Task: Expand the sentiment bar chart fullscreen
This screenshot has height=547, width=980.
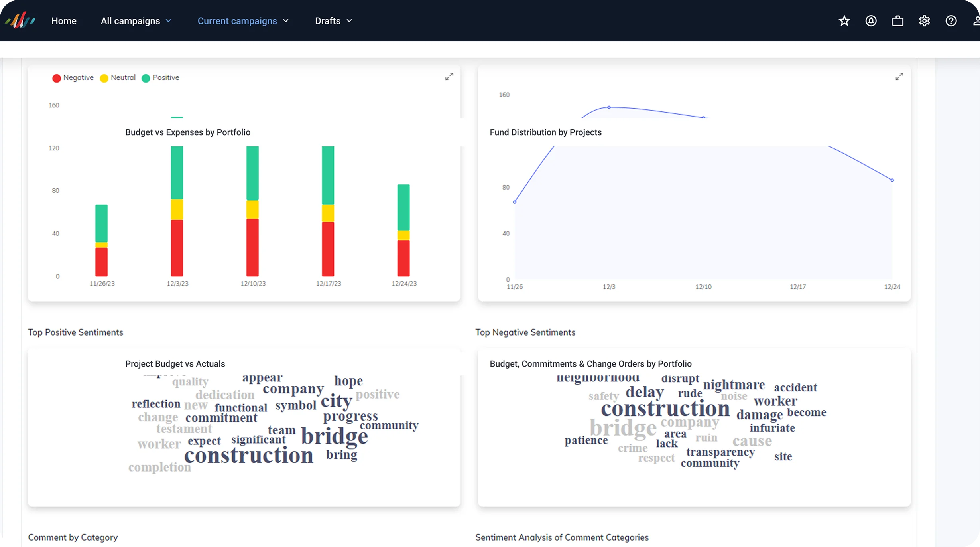Action: pos(449,77)
